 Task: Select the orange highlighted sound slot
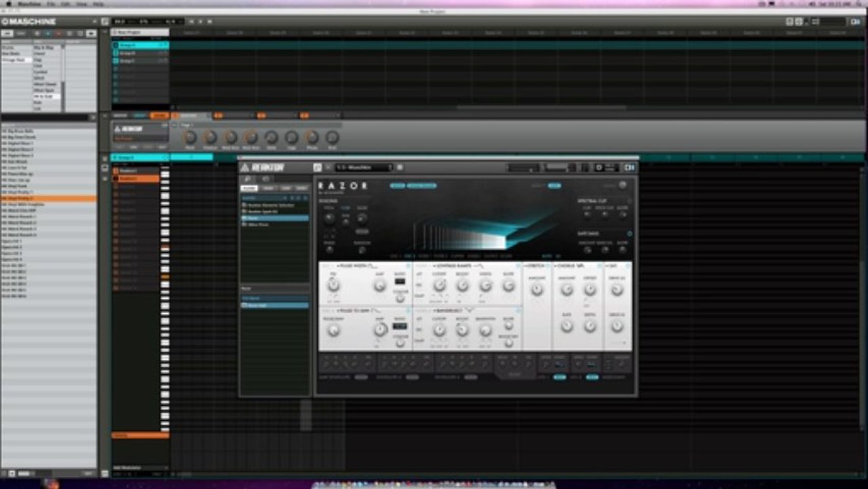(x=136, y=178)
